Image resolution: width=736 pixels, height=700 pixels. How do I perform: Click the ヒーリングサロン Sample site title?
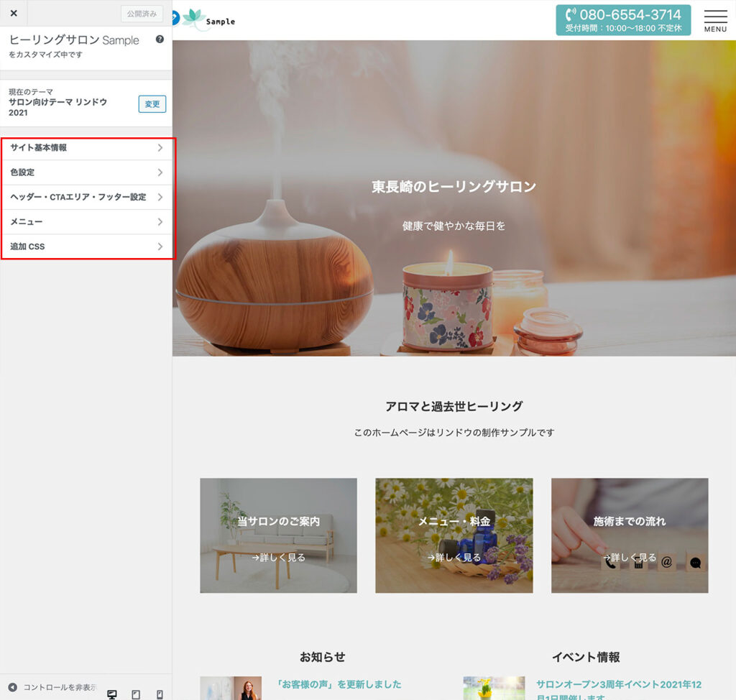pos(74,40)
